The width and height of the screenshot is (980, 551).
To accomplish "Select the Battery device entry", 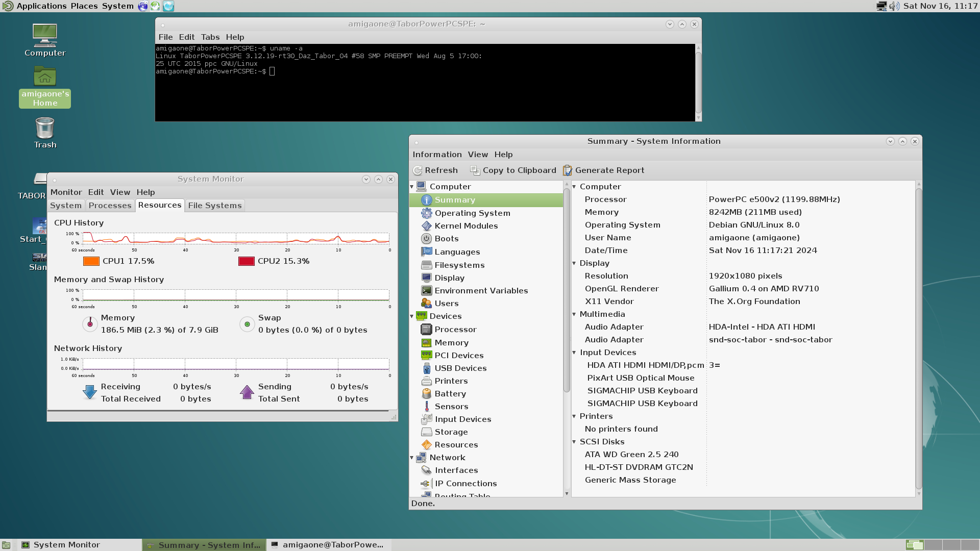I will click(450, 394).
